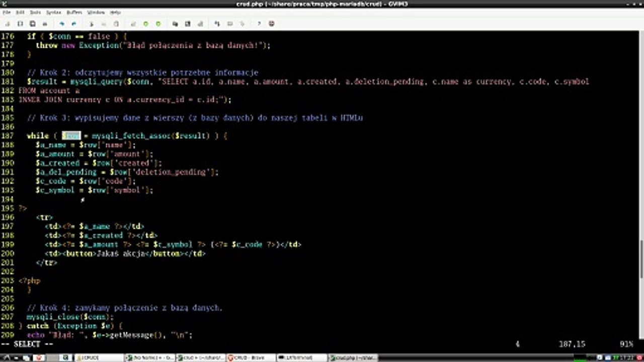Switch to the [CRUD] taskbar window

(99, 357)
